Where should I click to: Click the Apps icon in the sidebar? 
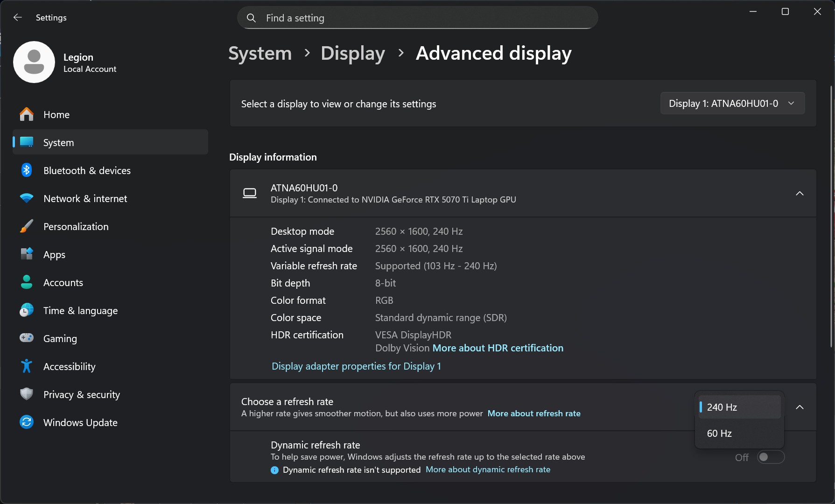tap(27, 254)
